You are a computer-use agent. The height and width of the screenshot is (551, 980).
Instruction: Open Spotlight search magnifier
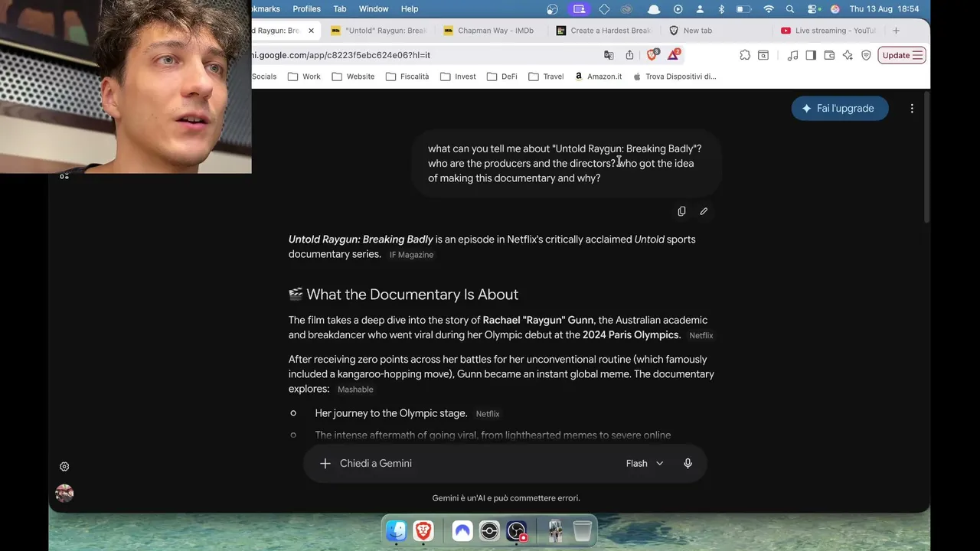tap(790, 9)
